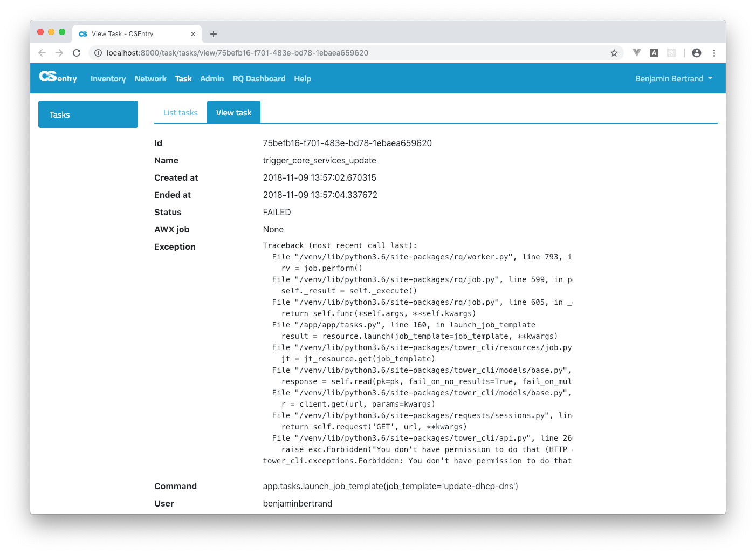This screenshot has height=554, width=756.
Task: Bookmark this page with the star icon
Action: tap(614, 53)
